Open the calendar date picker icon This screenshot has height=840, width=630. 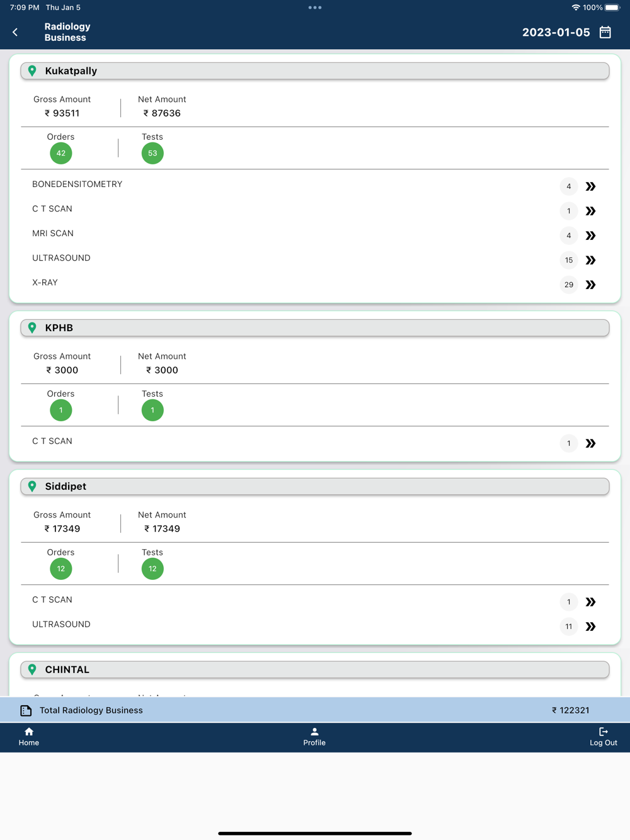click(605, 32)
